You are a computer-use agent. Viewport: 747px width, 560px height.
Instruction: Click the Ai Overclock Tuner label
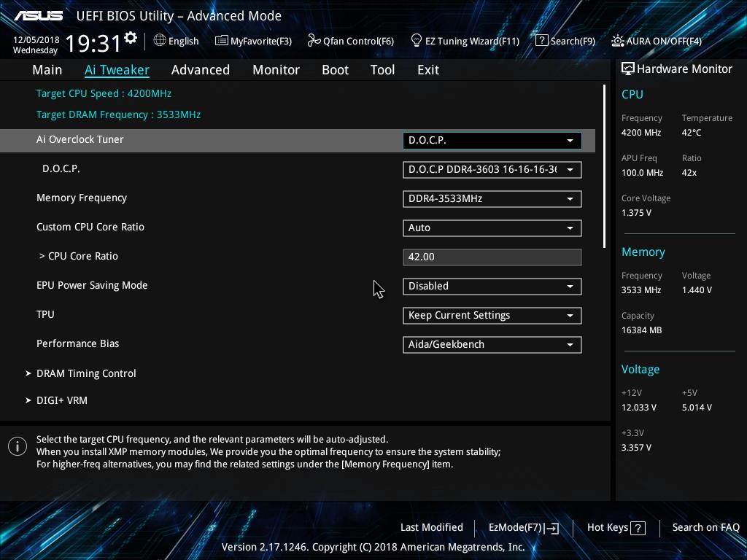[80, 139]
